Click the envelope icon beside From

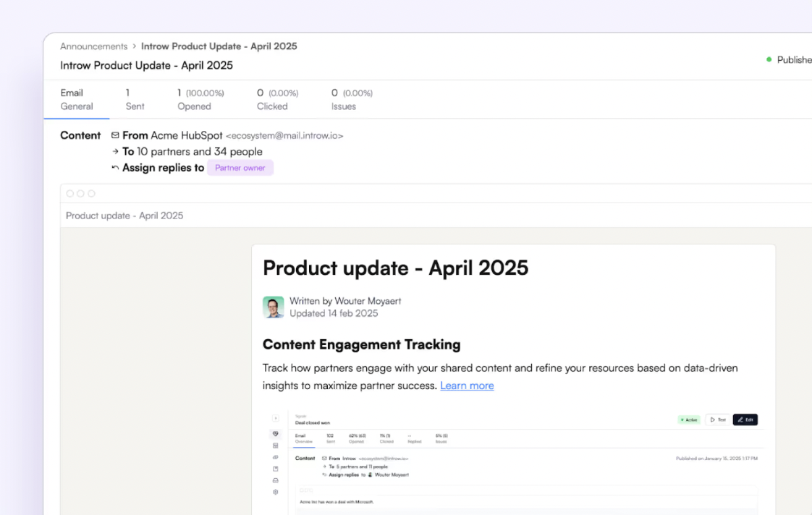coord(115,135)
